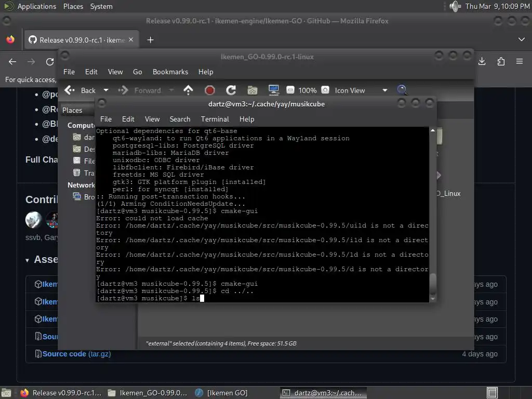The width and height of the screenshot is (532, 399).
Task: Open list all tabs chevron in Firefox
Action: point(522,39)
